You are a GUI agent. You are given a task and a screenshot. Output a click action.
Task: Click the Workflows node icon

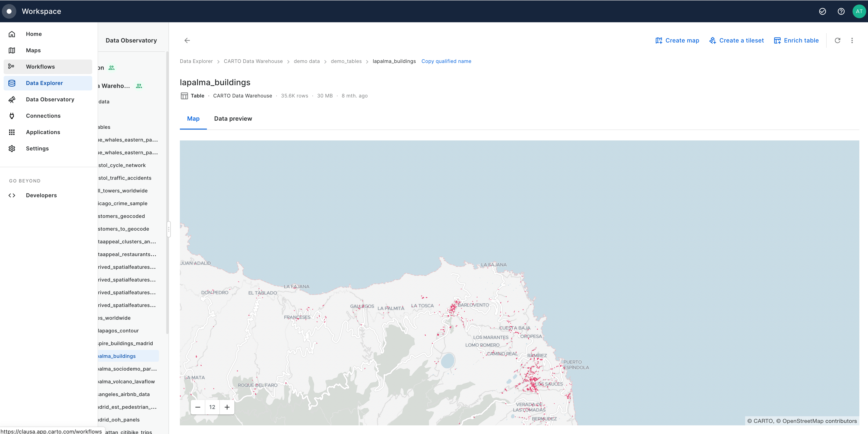point(11,66)
